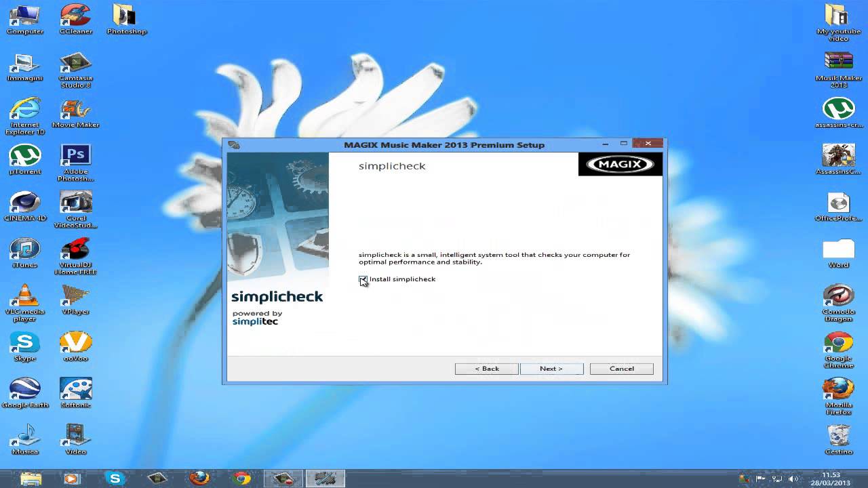Minimize the MAGIX setup window
This screenshot has height=488, width=868.
click(605, 144)
